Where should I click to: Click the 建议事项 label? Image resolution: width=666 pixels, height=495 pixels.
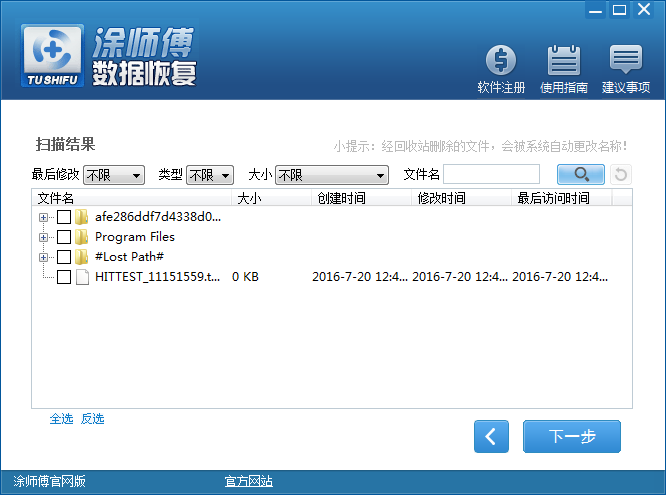tap(626, 88)
